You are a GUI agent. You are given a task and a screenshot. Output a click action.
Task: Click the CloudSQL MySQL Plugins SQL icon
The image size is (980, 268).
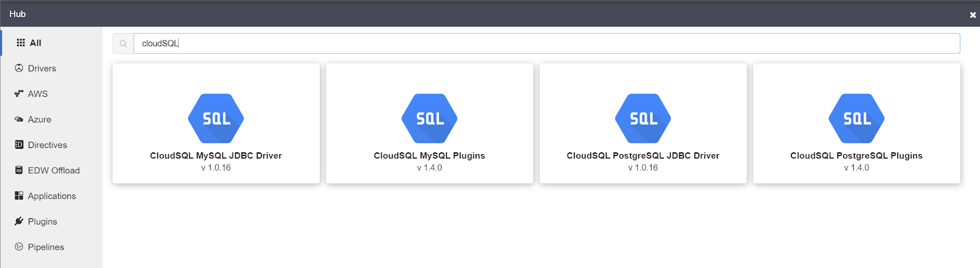point(429,118)
